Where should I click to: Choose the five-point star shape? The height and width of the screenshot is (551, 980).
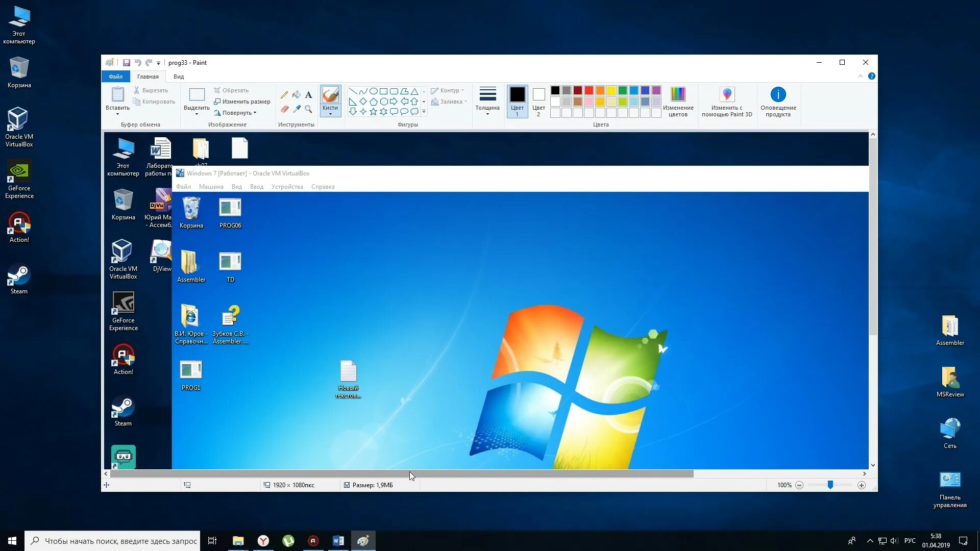[x=373, y=112]
